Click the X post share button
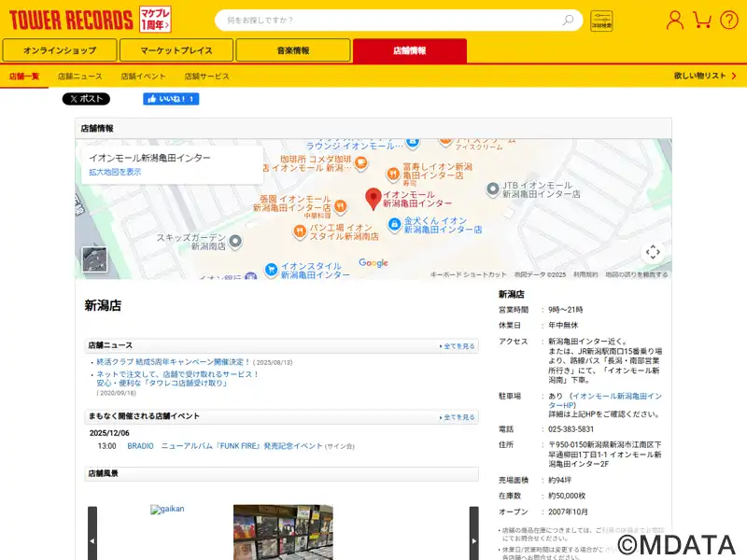Screen dimensions: 747x560 point(86,99)
